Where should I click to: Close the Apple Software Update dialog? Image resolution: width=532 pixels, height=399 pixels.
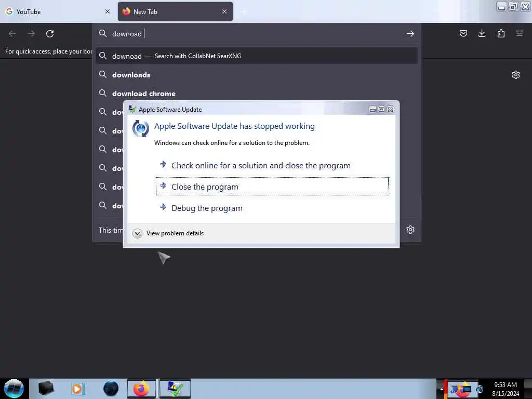point(391,109)
